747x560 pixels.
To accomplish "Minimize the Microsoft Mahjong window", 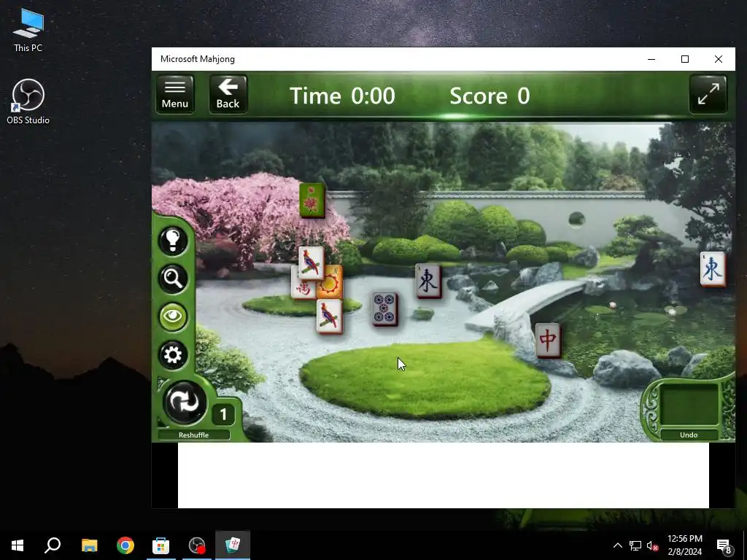I will click(651, 59).
